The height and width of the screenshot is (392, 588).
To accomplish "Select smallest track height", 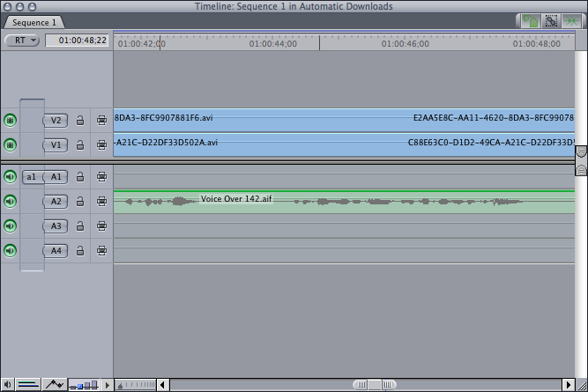I will coord(73,387).
